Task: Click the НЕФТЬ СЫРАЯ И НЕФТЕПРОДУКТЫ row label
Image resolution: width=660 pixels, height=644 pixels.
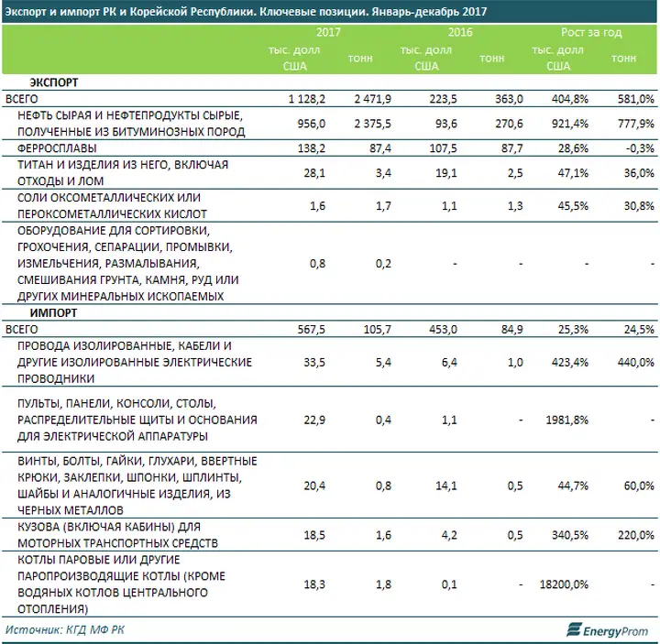Action: 131,124
